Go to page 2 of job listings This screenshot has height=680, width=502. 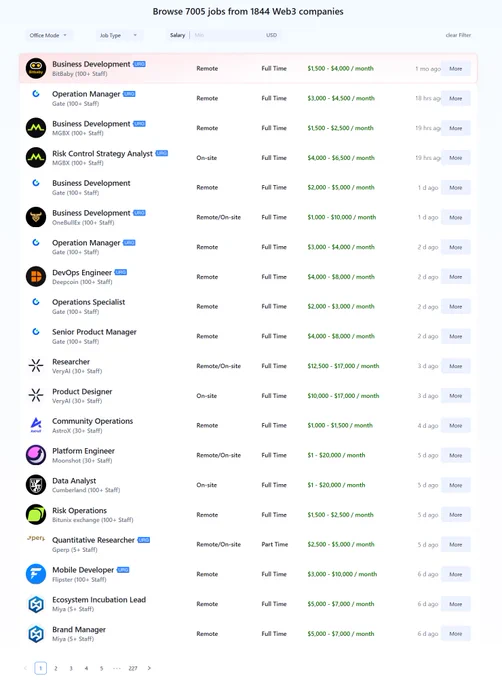coord(55,668)
